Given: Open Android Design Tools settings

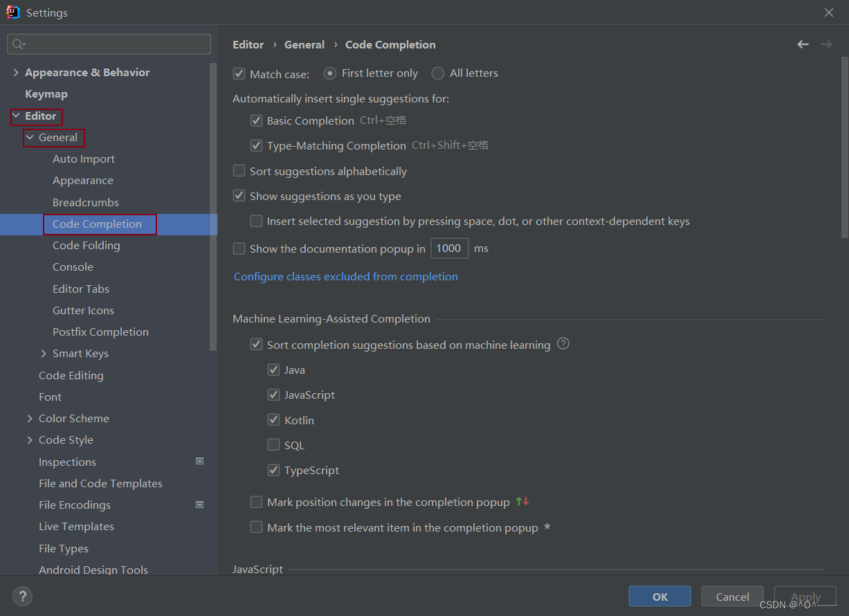Looking at the screenshot, I should click(x=93, y=570).
